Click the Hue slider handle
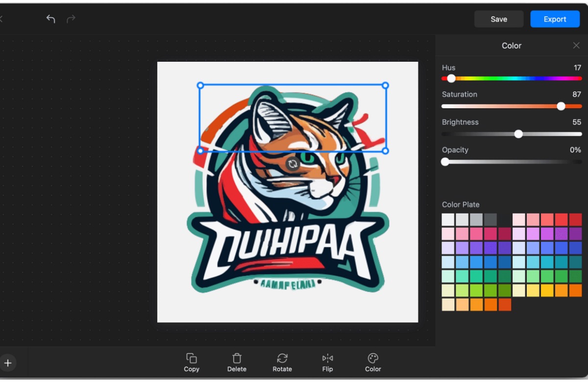 pos(451,79)
